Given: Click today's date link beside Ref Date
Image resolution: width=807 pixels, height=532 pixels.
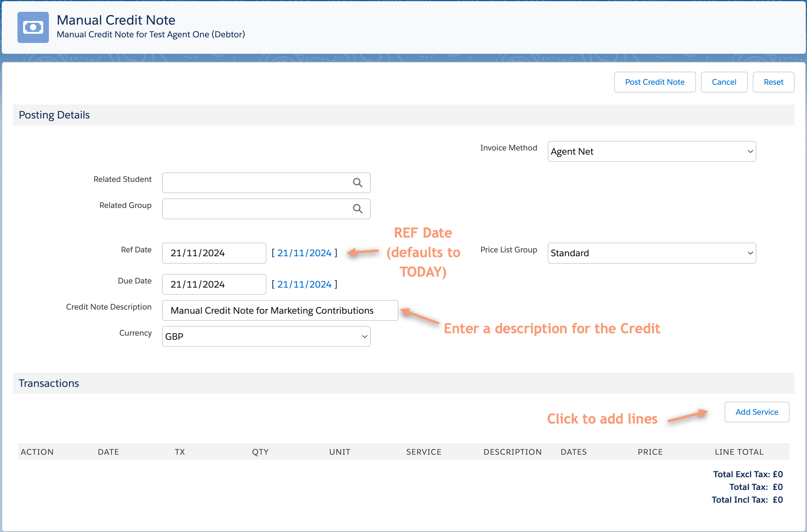Looking at the screenshot, I should pos(304,253).
